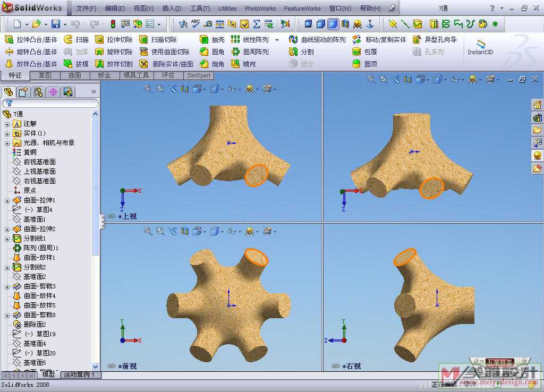Open the 线性阵列 dropdown arrow
The width and height of the screenshot is (544, 392).
click(277, 40)
